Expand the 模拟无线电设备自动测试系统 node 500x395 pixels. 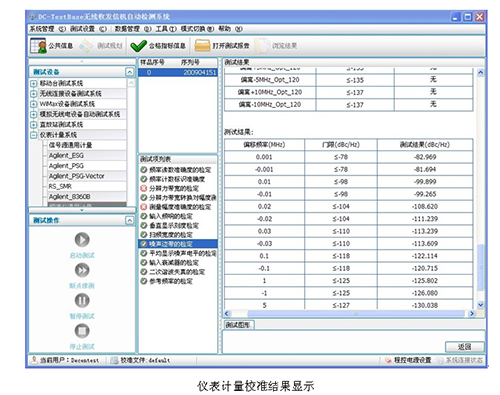[x=33, y=114]
